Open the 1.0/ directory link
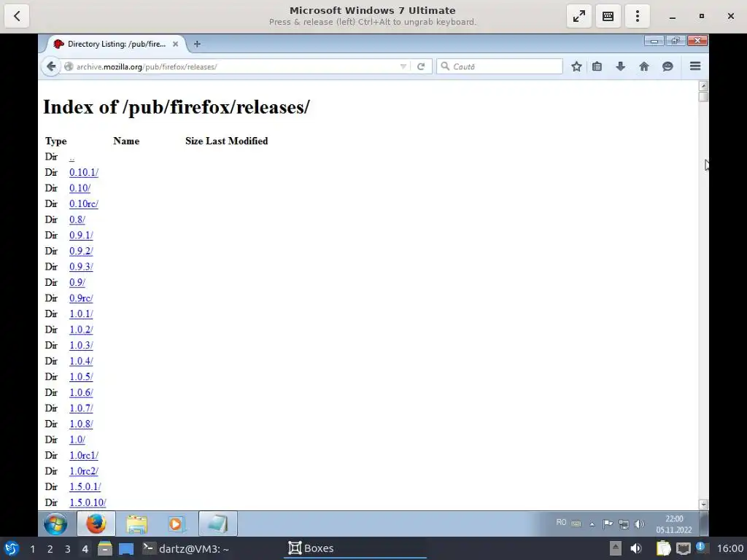The height and width of the screenshot is (560, 747). click(x=77, y=440)
